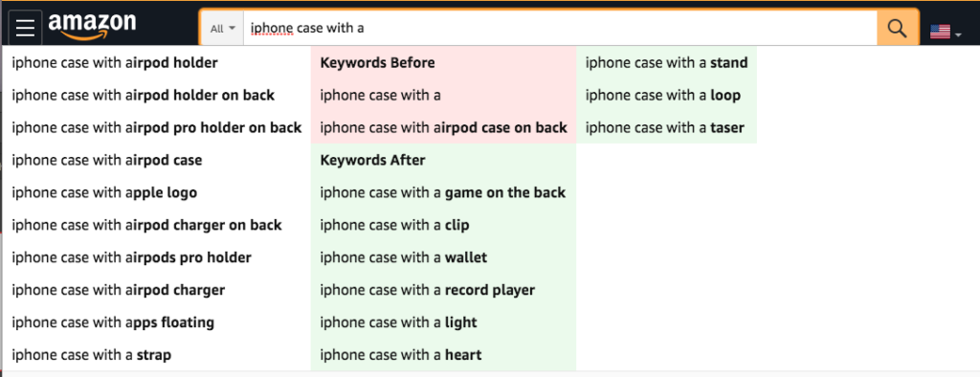Choose iphone case with a taser

point(665,127)
